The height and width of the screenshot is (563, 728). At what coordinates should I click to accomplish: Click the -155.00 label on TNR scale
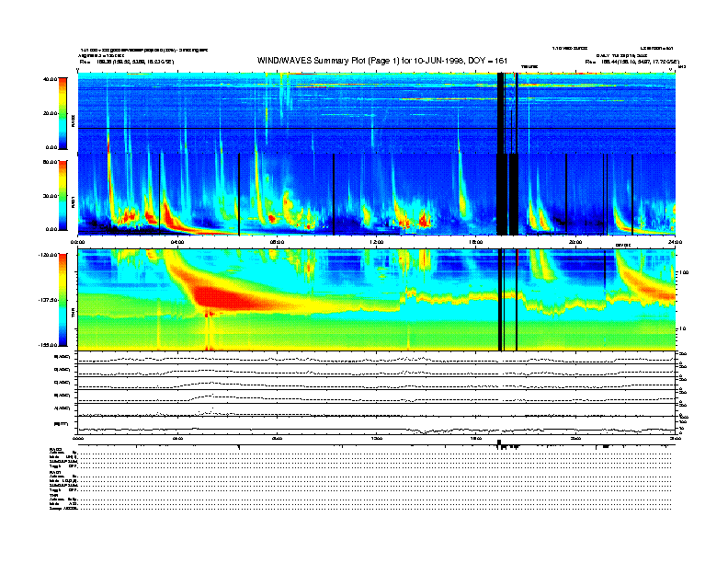[48, 345]
